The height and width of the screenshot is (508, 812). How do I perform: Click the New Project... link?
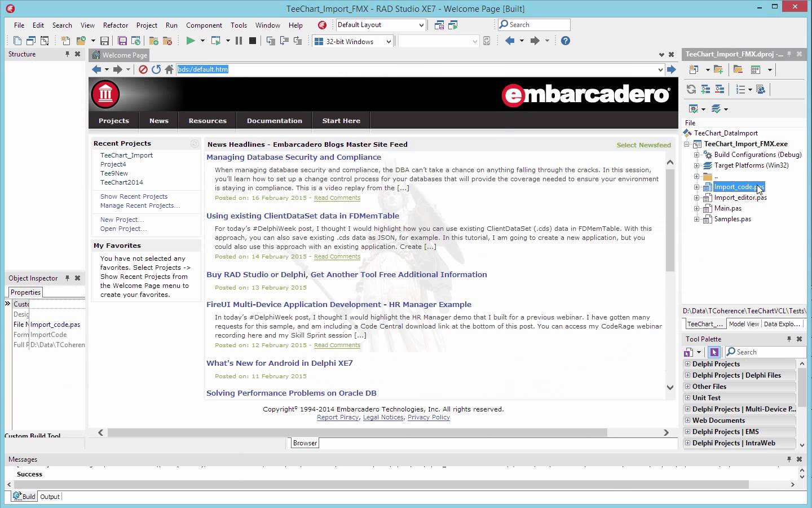click(x=122, y=220)
